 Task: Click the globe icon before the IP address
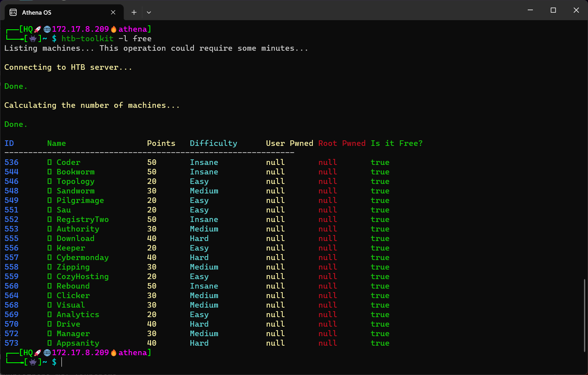click(x=47, y=29)
